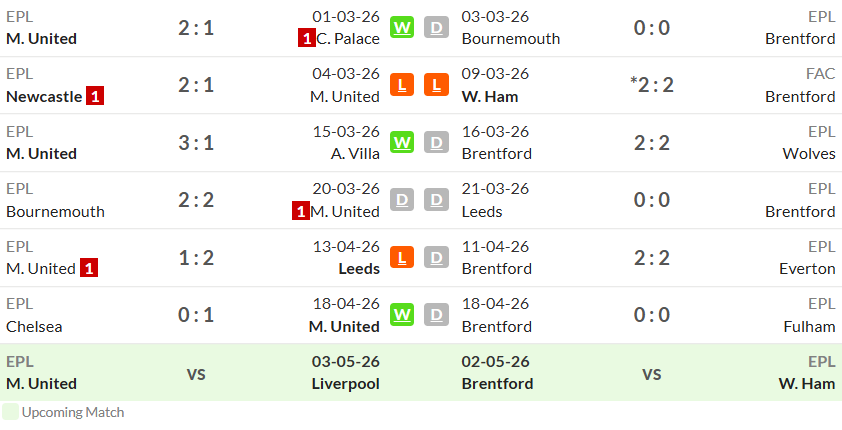Image resolution: width=842 pixels, height=430 pixels.
Task: Click orange L badge beside W. Ham 09-03-26
Action: click(x=437, y=85)
